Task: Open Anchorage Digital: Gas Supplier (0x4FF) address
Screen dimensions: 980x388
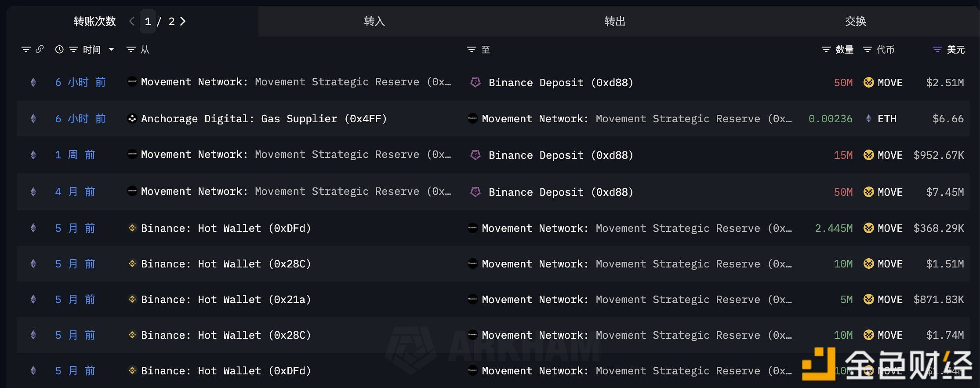Action: pyautogui.click(x=264, y=119)
